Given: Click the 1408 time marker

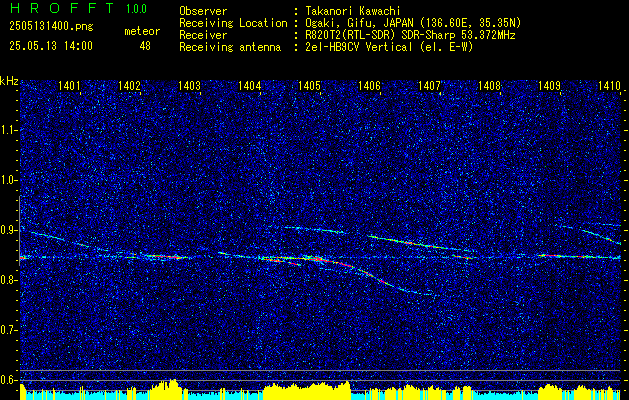Looking at the screenshot, I should click(x=489, y=85).
